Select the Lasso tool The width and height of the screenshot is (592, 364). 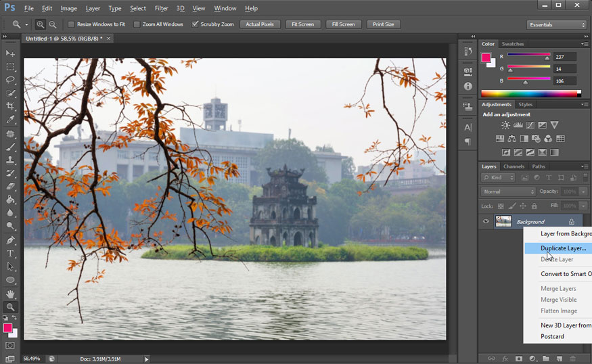pyautogui.click(x=10, y=80)
